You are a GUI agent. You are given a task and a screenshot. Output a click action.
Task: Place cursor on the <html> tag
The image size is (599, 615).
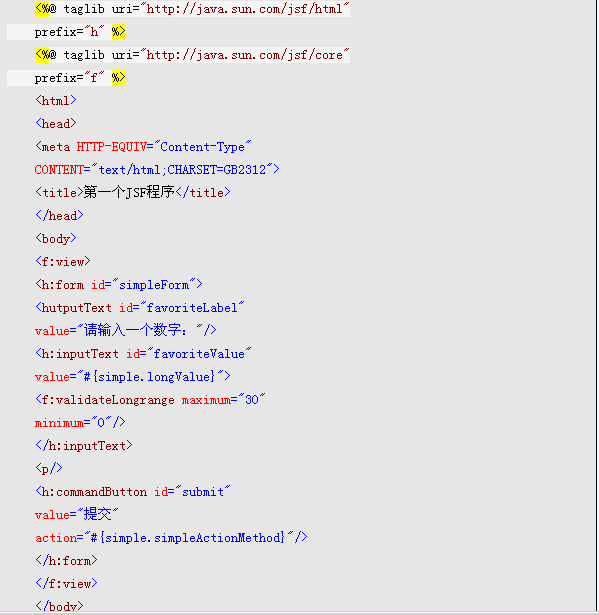(x=56, y=101)
